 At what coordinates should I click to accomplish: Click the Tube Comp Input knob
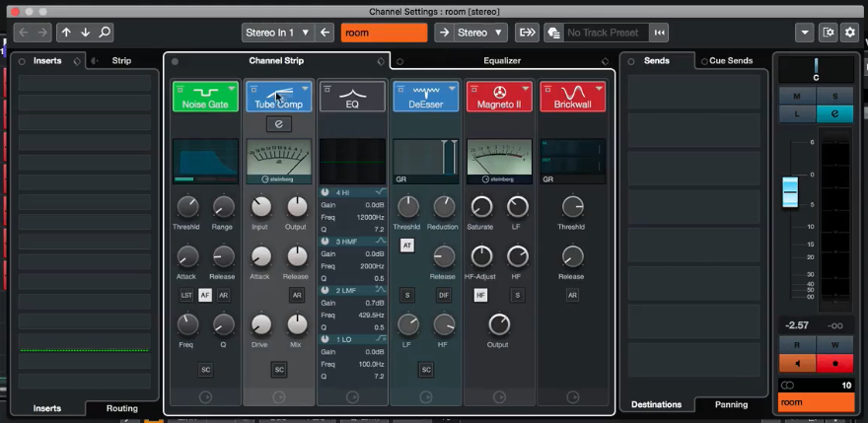pos(260,207)
